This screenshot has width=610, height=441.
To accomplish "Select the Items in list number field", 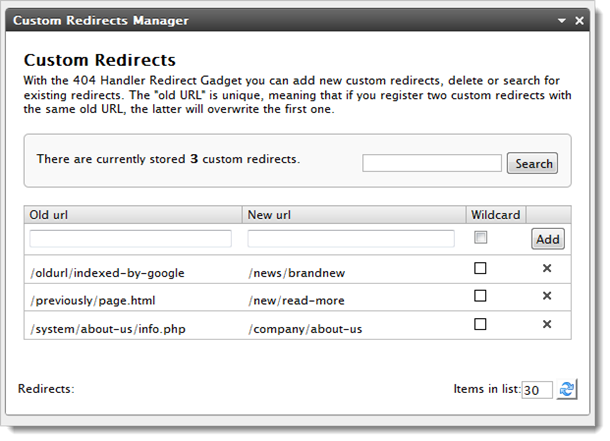I will click(x=537, y=390).
